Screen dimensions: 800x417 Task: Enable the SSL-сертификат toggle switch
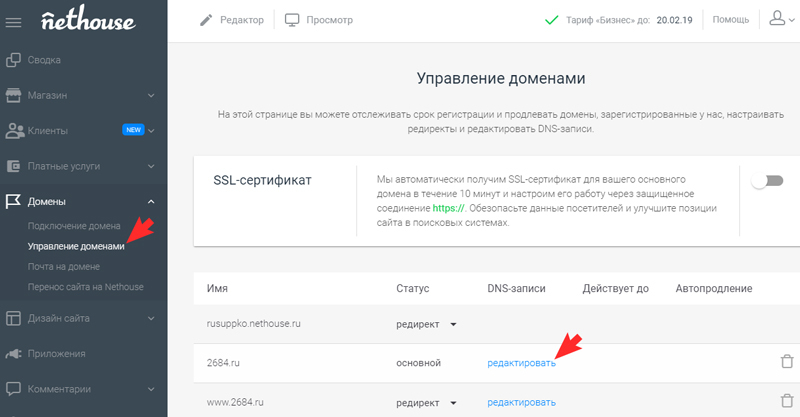pyautogui.click(x=767, y=181)
